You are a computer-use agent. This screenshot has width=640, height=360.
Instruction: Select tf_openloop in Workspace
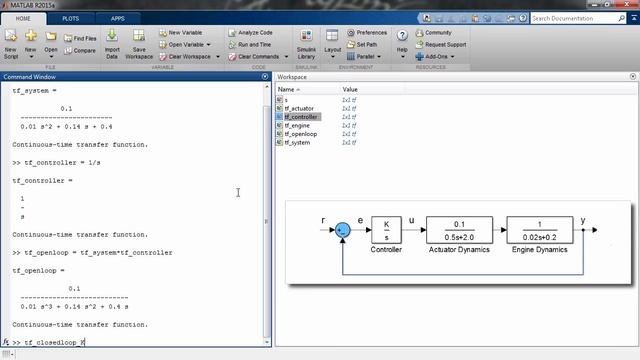[x=301, y=134]
